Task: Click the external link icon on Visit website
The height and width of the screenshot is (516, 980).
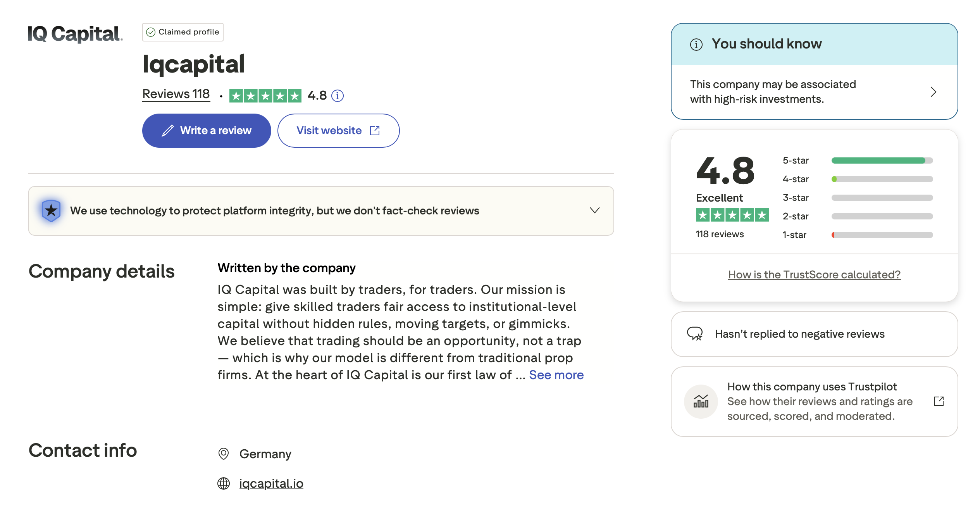Action: (x=374, y=131)
